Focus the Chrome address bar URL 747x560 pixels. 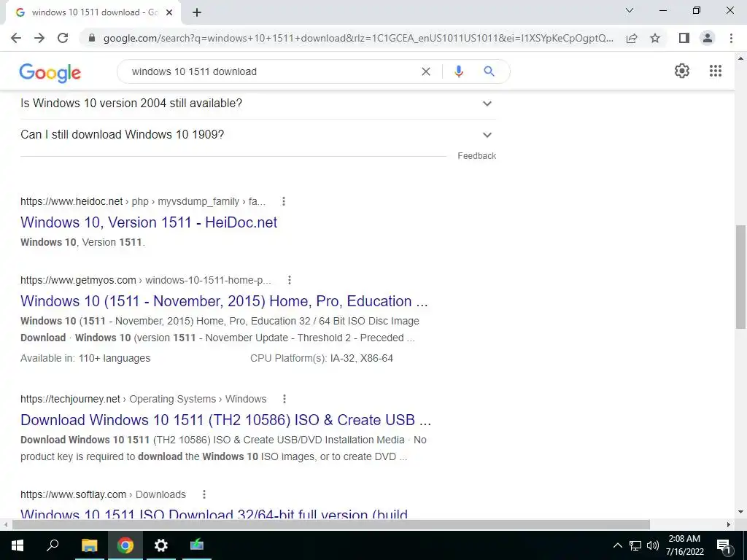358,38
